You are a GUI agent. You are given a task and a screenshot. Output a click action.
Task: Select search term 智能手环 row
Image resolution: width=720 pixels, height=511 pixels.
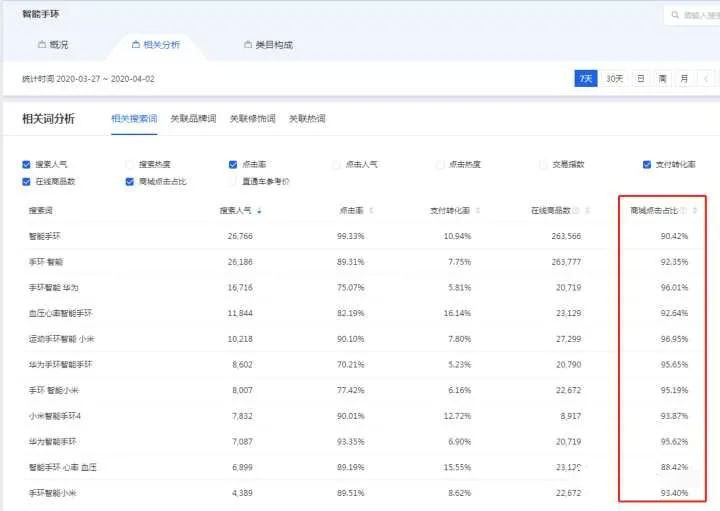point(44,236)
